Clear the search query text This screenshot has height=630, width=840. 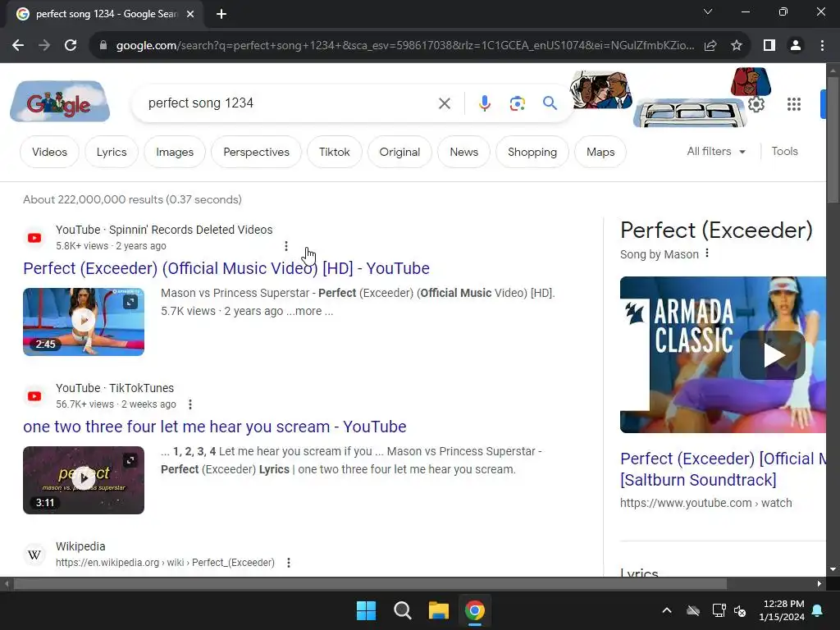point(444,103)
